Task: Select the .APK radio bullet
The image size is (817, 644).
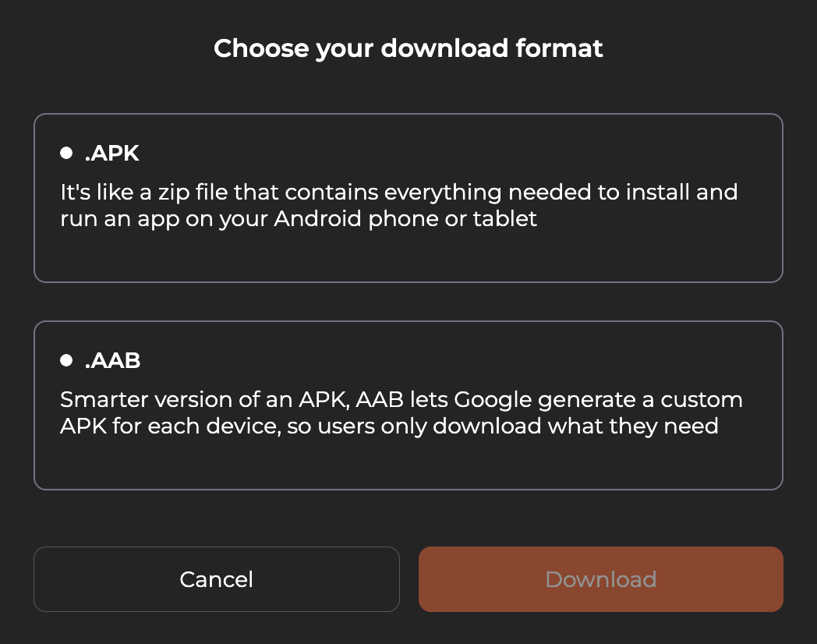Action: point(66,153)
